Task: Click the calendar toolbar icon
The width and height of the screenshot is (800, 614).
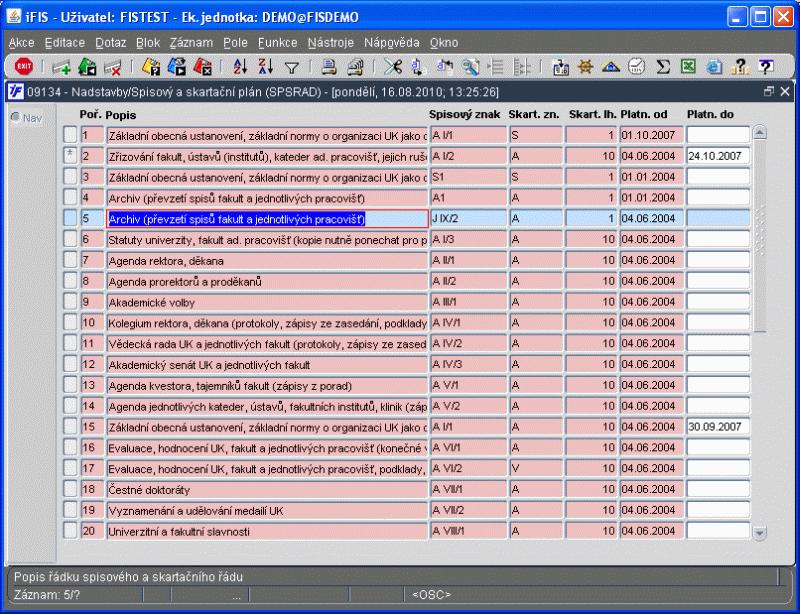Action: click(560, 67)
